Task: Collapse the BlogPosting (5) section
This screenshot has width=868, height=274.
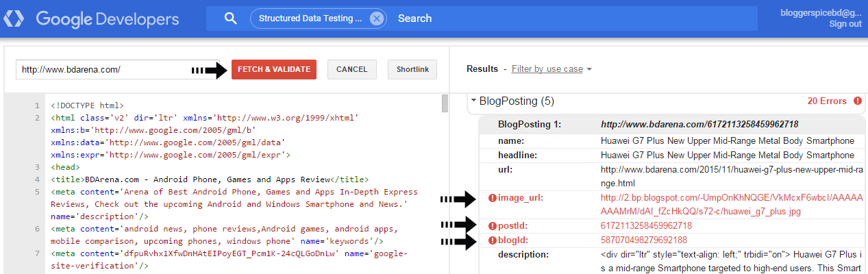Action: point(473,101)
